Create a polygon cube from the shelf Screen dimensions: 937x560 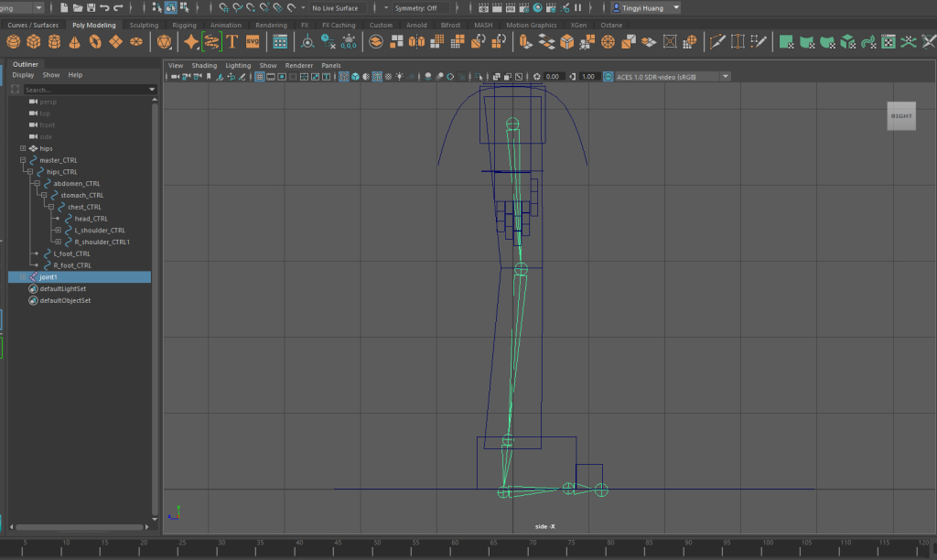pos(34,42)
